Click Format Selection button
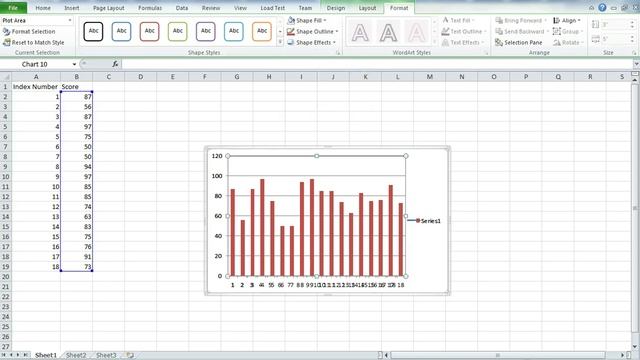 (x=29, y=31)
